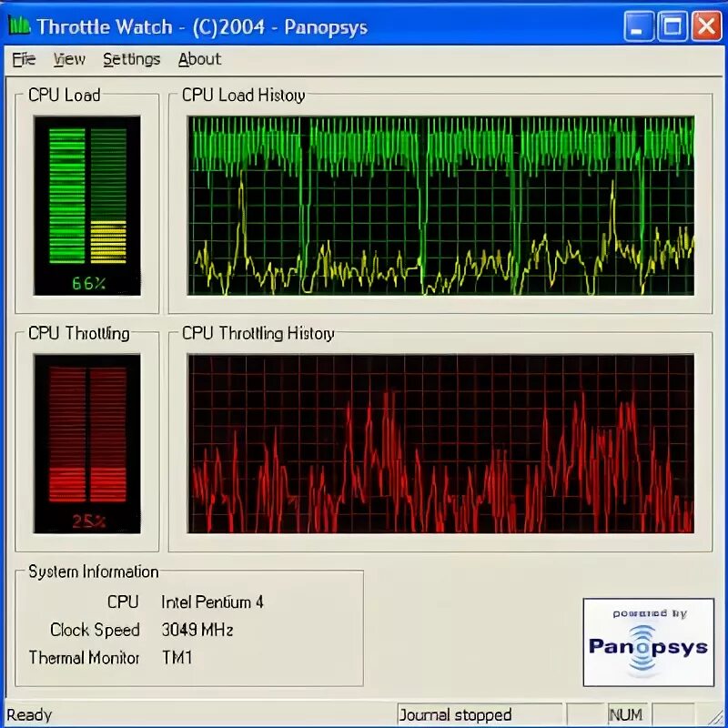Click the CPU Throttling History graph
Image resolution: width=728 pixels, height=728 pixels.
pos(440,444)
